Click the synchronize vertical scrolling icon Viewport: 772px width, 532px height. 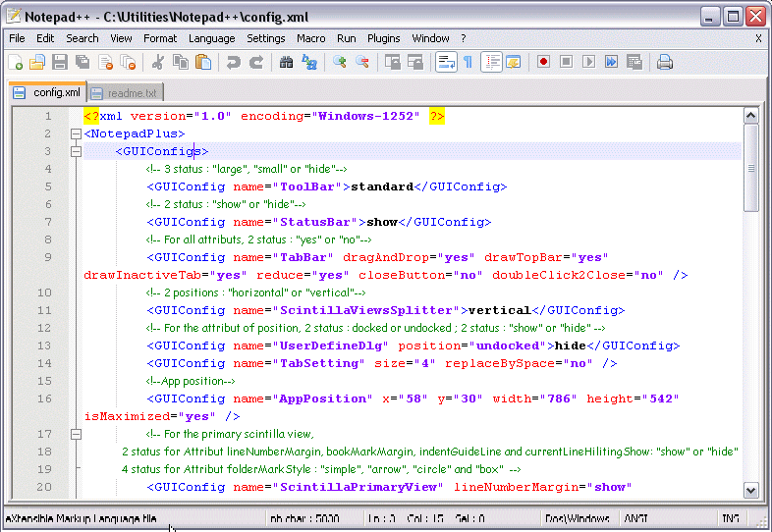coord(393,63)
